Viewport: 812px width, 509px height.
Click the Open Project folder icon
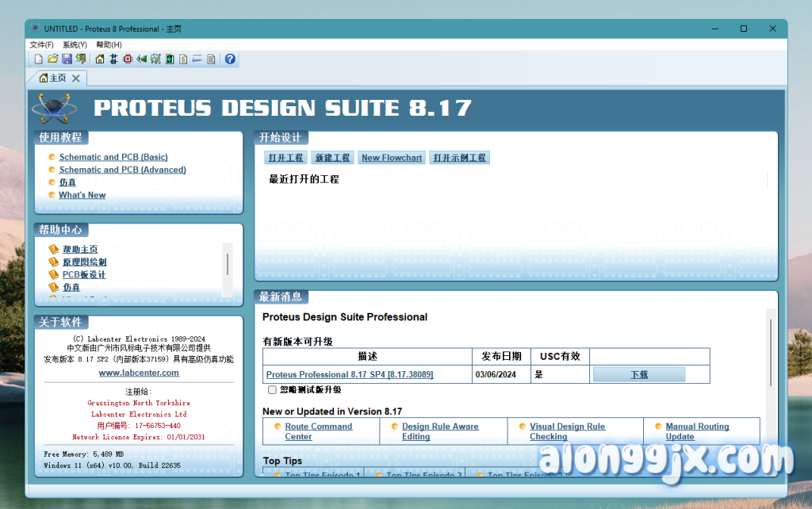[52, 59]
